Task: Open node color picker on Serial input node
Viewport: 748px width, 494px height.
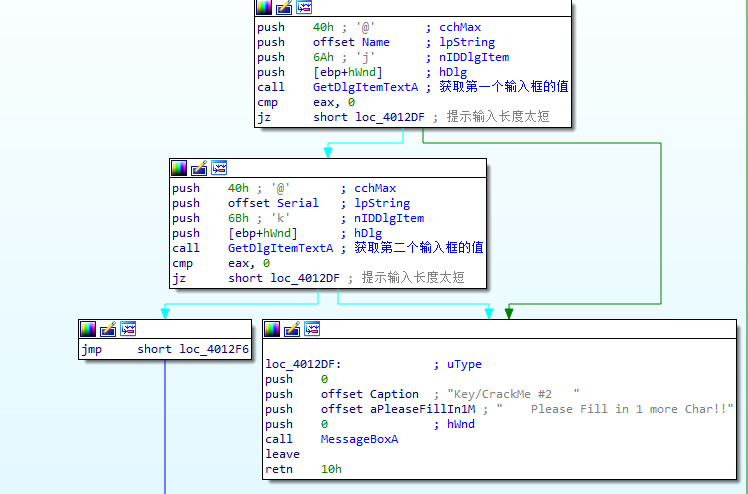Action: click(179, 168)
